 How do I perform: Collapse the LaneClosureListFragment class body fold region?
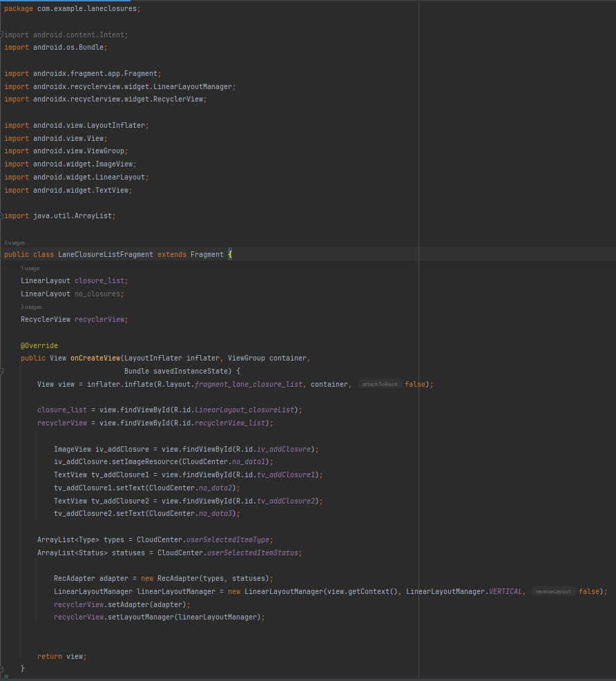3,254
